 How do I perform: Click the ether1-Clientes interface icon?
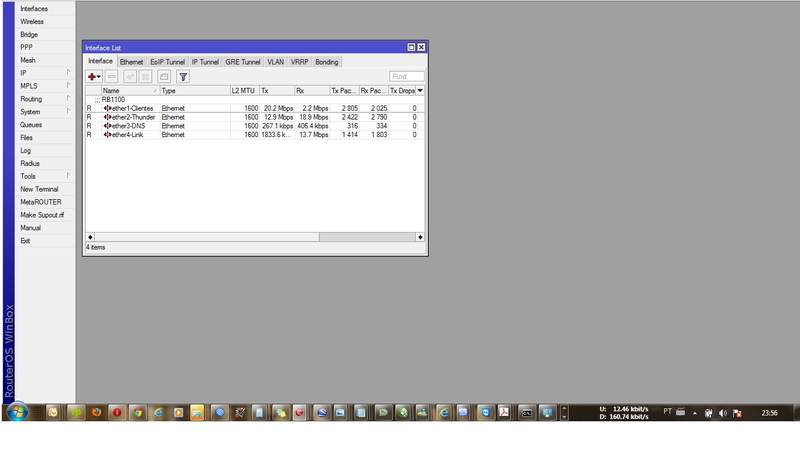107,108
